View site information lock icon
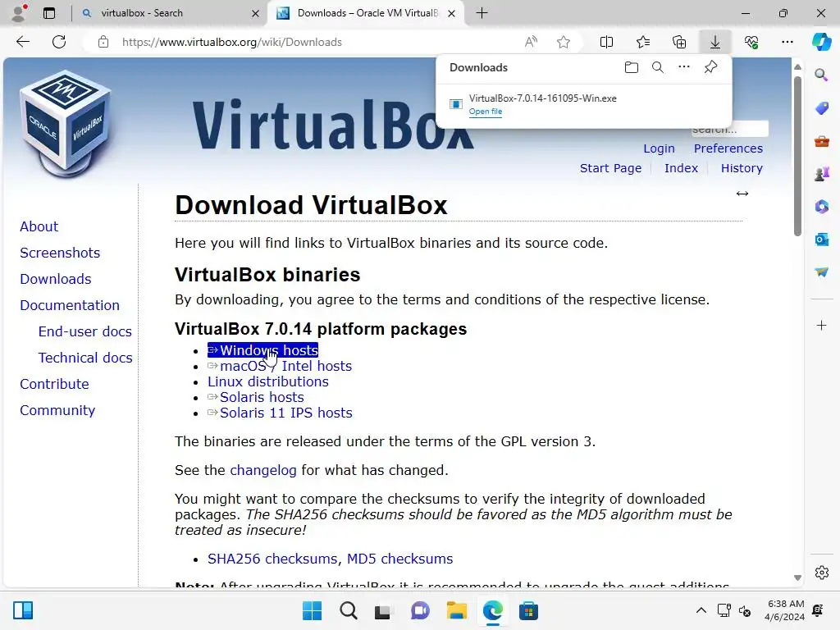Screen dimensions: 840x630 point(103,42)
